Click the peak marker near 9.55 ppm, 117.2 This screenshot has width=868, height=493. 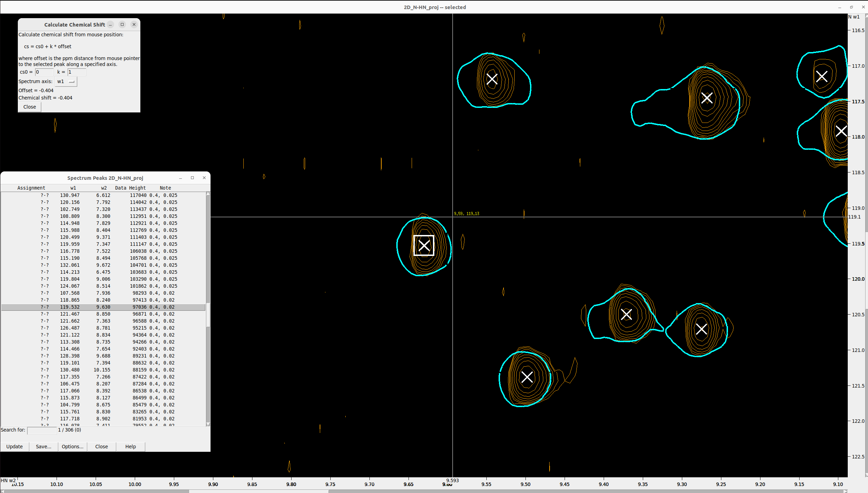[x=492, y=79]
